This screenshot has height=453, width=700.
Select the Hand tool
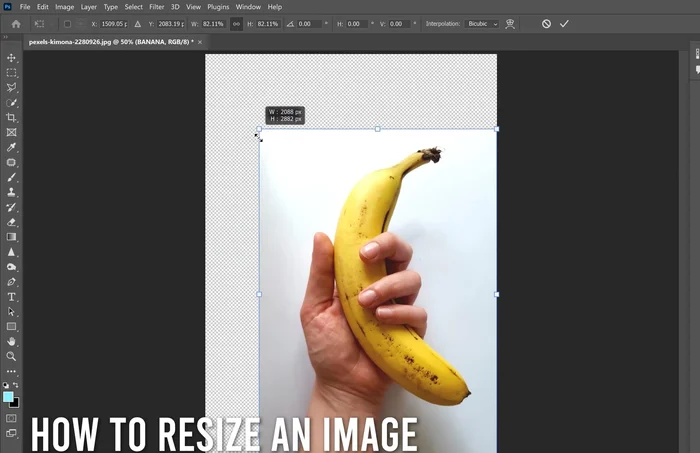click(x=12, y=341)
